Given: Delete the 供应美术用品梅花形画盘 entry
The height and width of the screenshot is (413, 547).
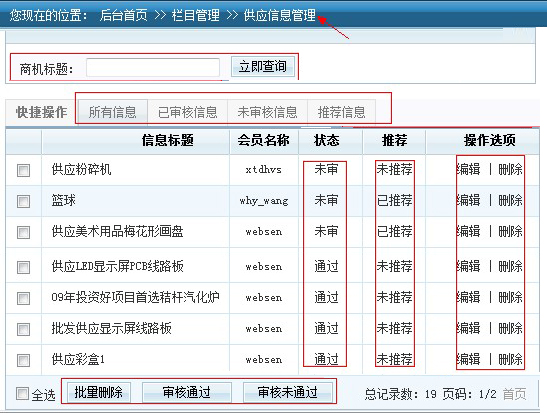Looking at the screenshot, I should coord(510,231).
